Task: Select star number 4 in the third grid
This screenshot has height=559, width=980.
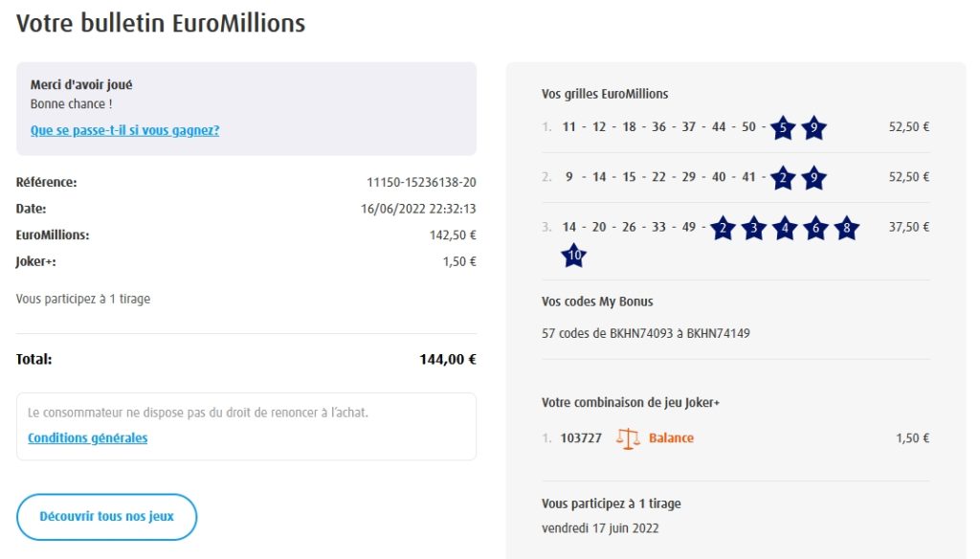Action: 784,228
